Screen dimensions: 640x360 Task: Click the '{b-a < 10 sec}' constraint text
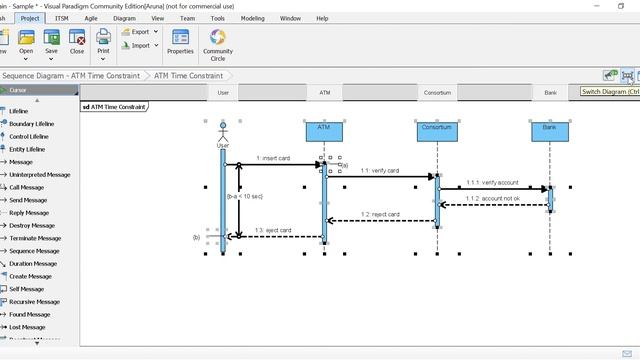click(245, 196)
